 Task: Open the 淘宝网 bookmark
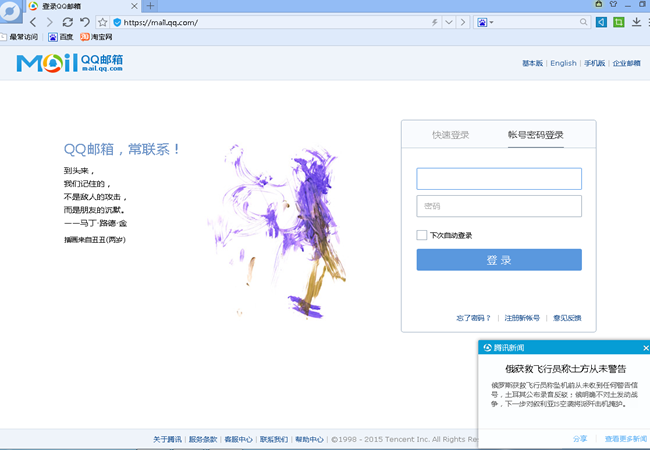click(96, 37)
